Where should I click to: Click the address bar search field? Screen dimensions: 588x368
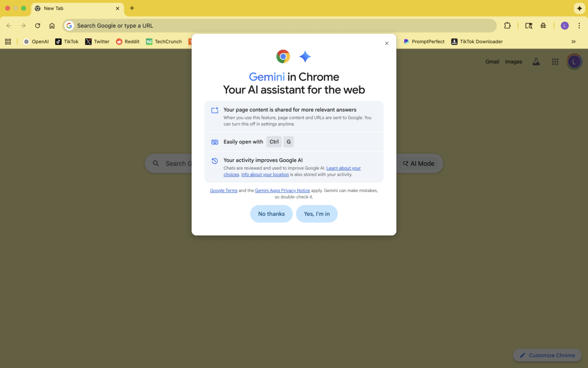coord(272,26)
